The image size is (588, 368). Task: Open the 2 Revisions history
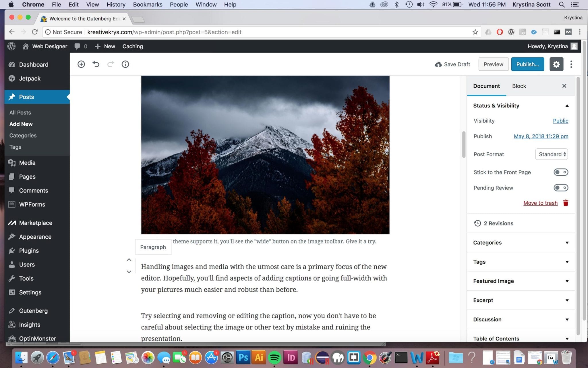point(498,223)
